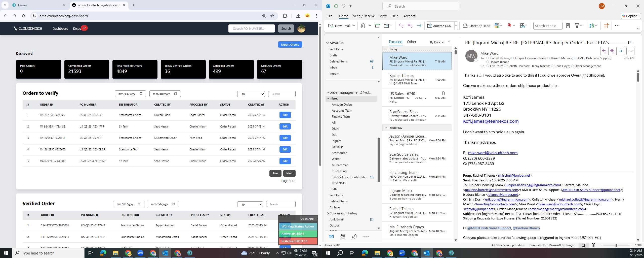
Task: Open the ribbon overflow three-dots menu
Action: point(617,26)
